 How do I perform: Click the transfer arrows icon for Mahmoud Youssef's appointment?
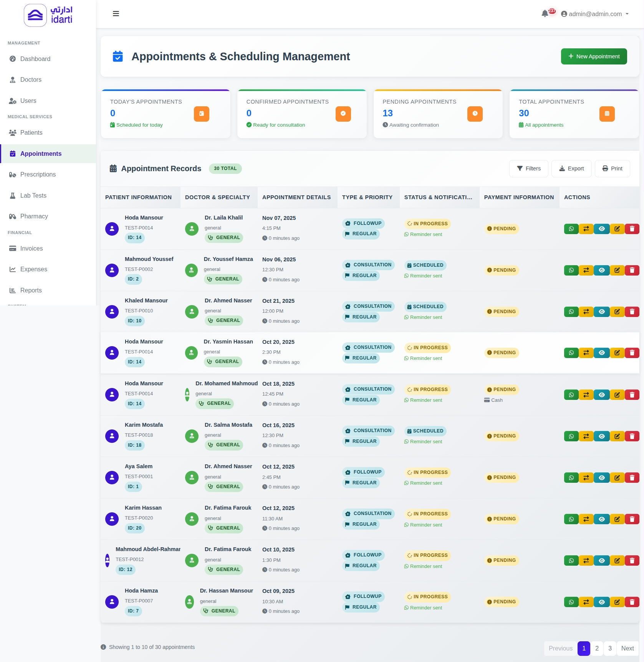click(x=586, y=270)
